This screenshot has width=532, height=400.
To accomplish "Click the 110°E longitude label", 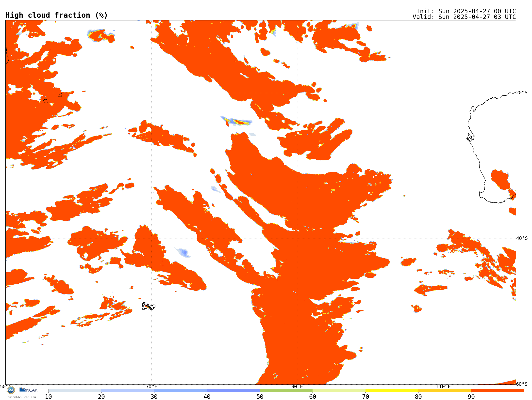I will pyautogui.click(x=443, y=386).
